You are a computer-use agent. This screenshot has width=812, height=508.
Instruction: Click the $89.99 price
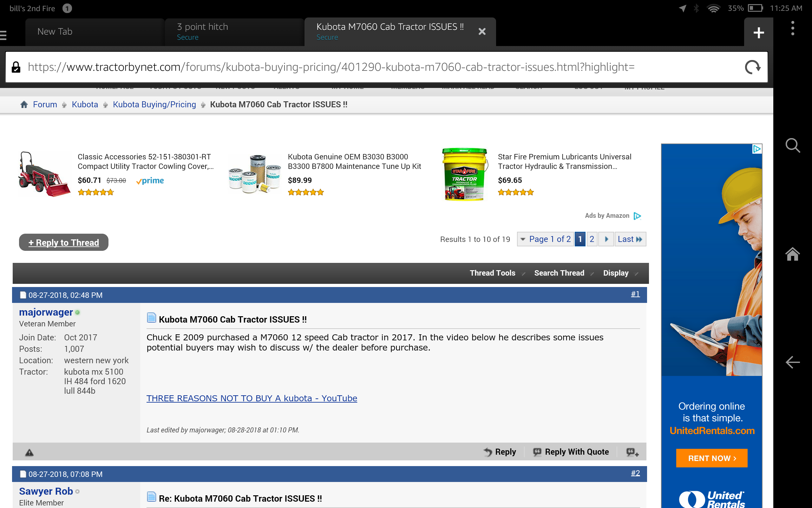(x=300, y=180)
